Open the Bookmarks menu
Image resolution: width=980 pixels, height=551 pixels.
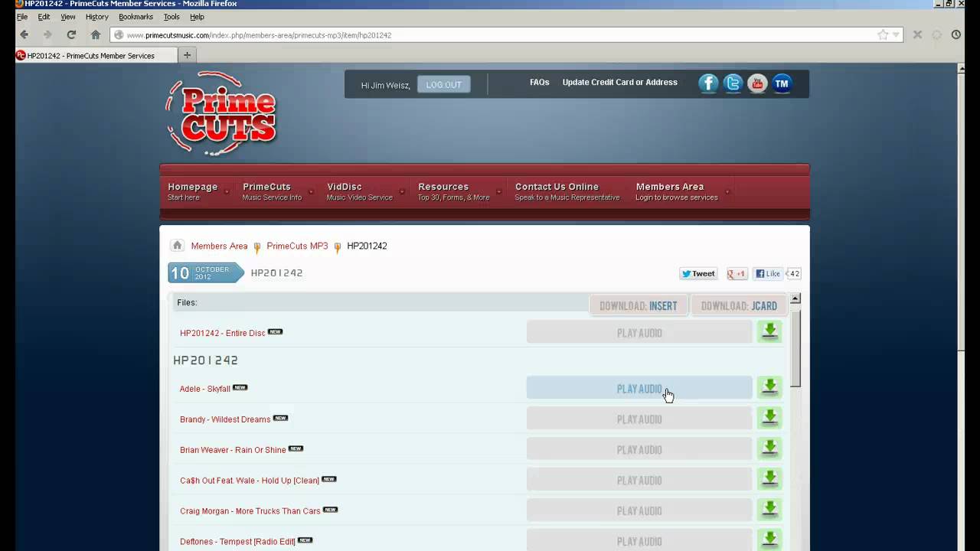(136, 16)
